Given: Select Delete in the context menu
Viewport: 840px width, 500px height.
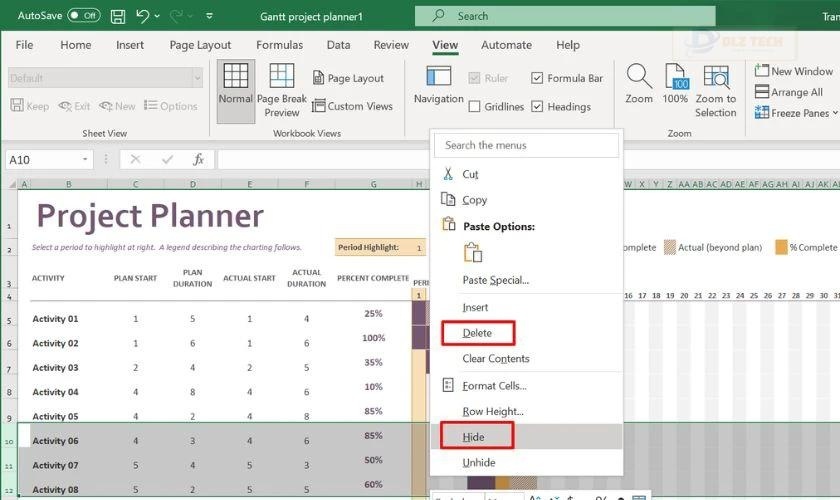Looking at the screenshot, I should click(477, 333).
